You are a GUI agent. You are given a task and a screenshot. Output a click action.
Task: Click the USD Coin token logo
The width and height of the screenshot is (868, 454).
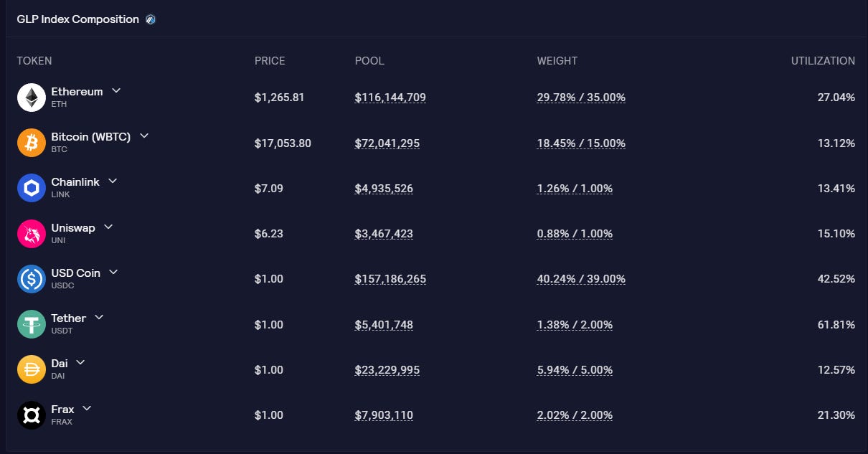(x=31, y=278)
